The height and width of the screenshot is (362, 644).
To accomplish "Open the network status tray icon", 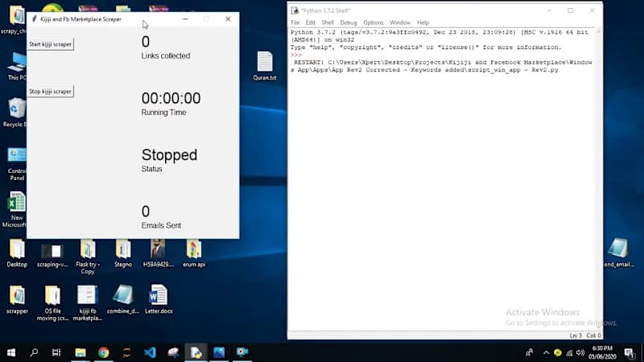I will tap(569, 352).
